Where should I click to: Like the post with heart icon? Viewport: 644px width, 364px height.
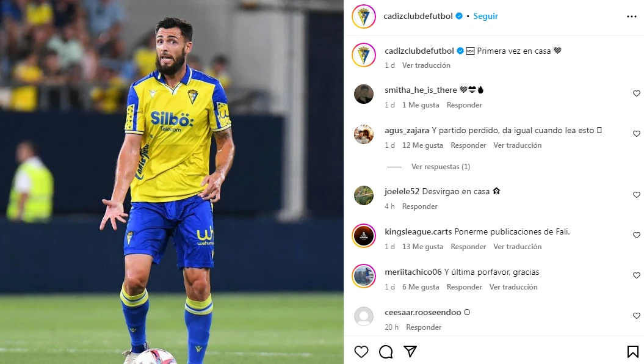point(361,352)
